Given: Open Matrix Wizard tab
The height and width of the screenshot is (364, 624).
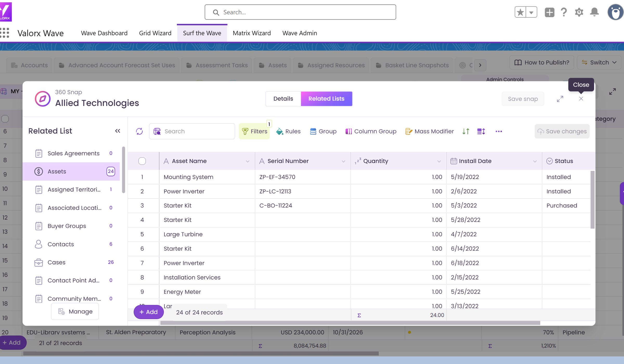Looking at the screenshot, I should (x=252, y=33).
